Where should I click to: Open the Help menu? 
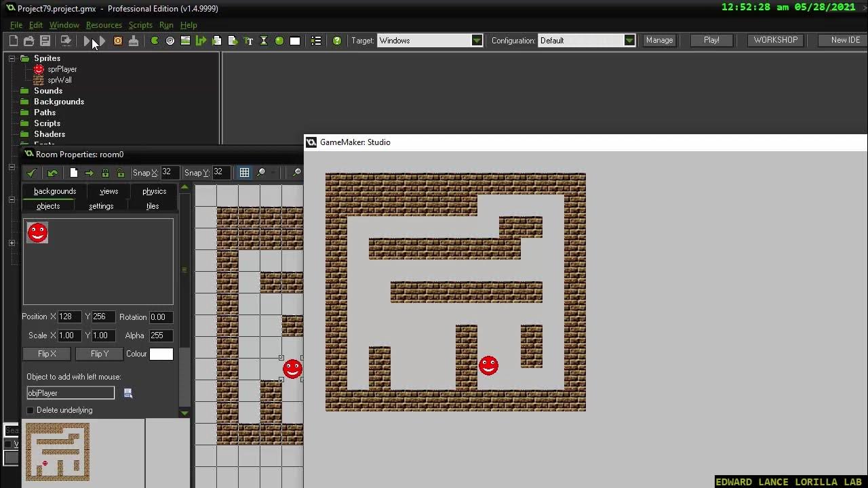click(189, 25)
